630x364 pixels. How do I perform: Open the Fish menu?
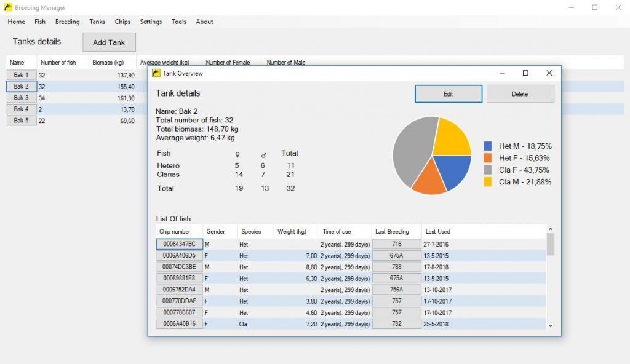(39, 22)
